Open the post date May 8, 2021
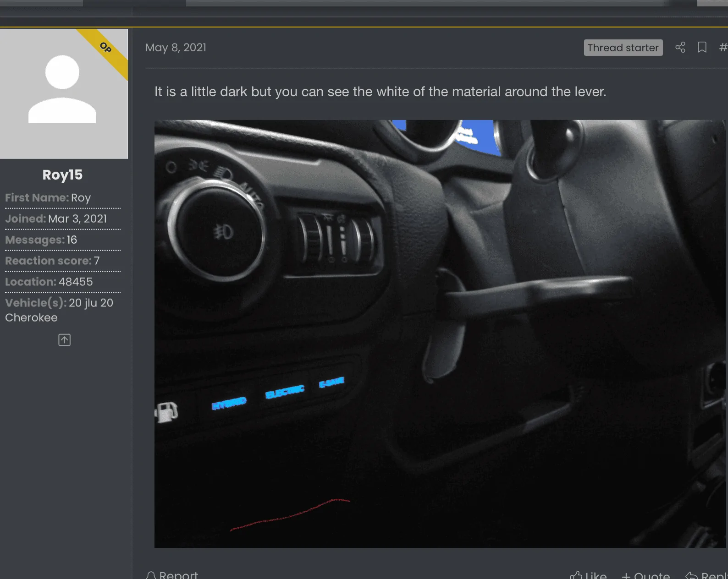This screenshot has height=579, width=728. [x=176, y=48]
